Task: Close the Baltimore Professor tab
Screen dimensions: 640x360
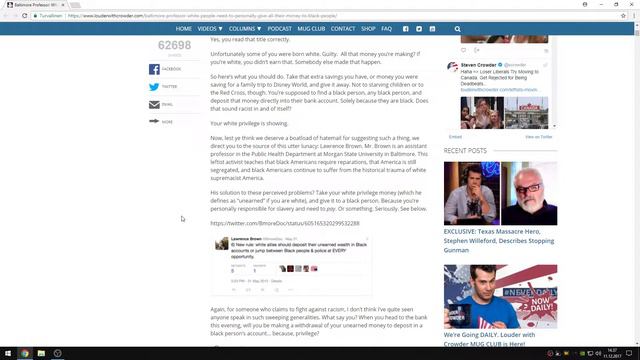Action: coord(63,5)
